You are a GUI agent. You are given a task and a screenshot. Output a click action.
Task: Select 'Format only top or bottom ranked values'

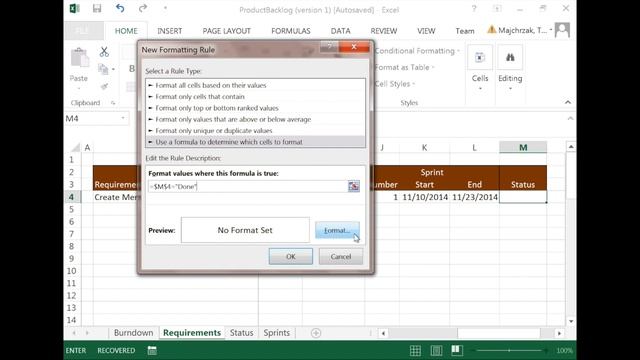click(x=256, y=108)
